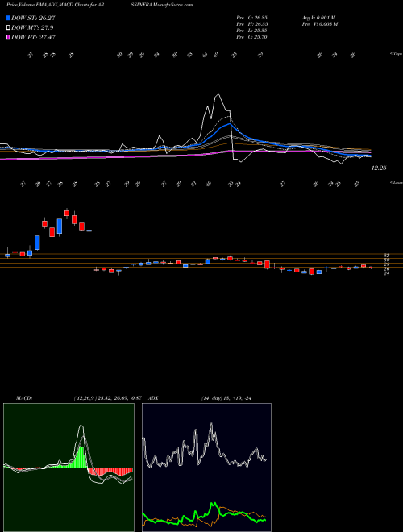The image size is (403, 532).
Task: Click inside the dark blue ADX chart panel
Action: pos(206,468)
